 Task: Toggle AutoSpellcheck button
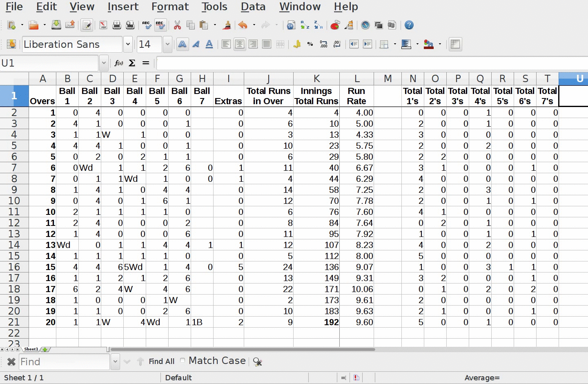pyautogui.click(x=160, y=25)
